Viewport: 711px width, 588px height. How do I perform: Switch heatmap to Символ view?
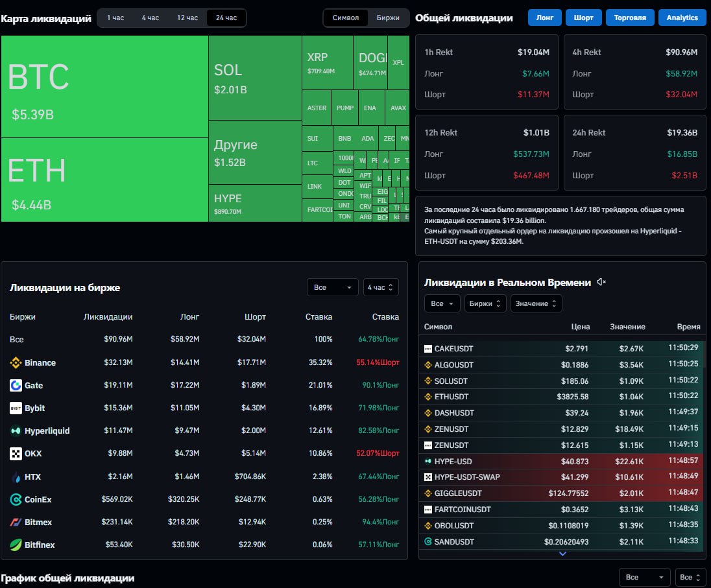(x=345, y=18)
